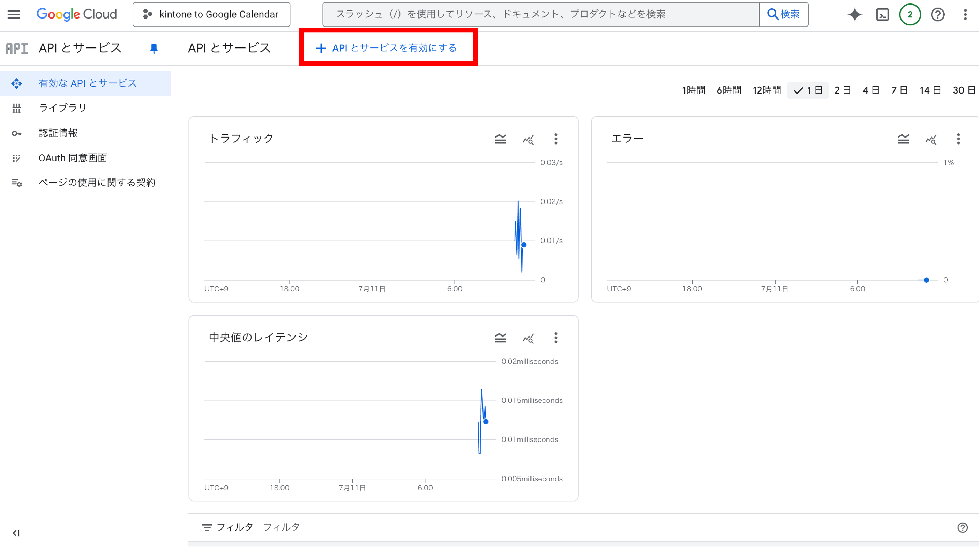Open OAuth 同意画面 in the sidebar

coord(85,158)
